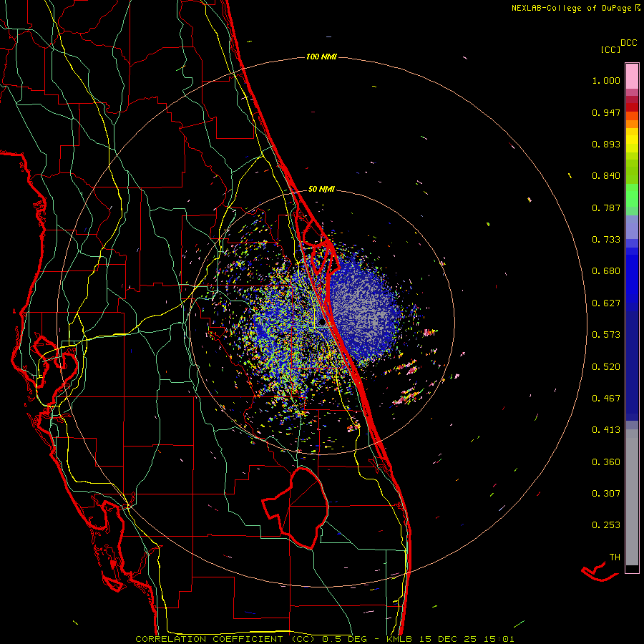Click the 1.000 value on the color scale

(x=606, y=80)
